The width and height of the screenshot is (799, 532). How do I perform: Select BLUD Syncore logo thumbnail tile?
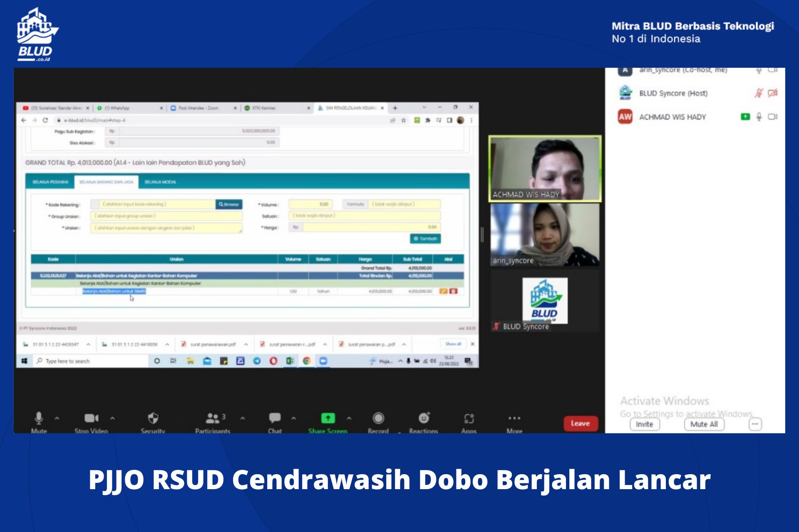click(x=545, y=300)
